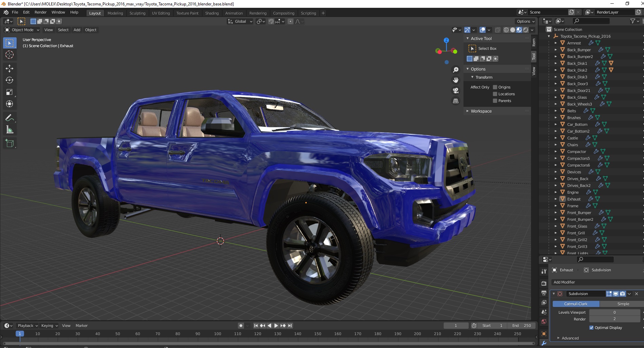Toggle proportional editing button
The height and width of the screenshot is (348, 644).
point(290,21)
